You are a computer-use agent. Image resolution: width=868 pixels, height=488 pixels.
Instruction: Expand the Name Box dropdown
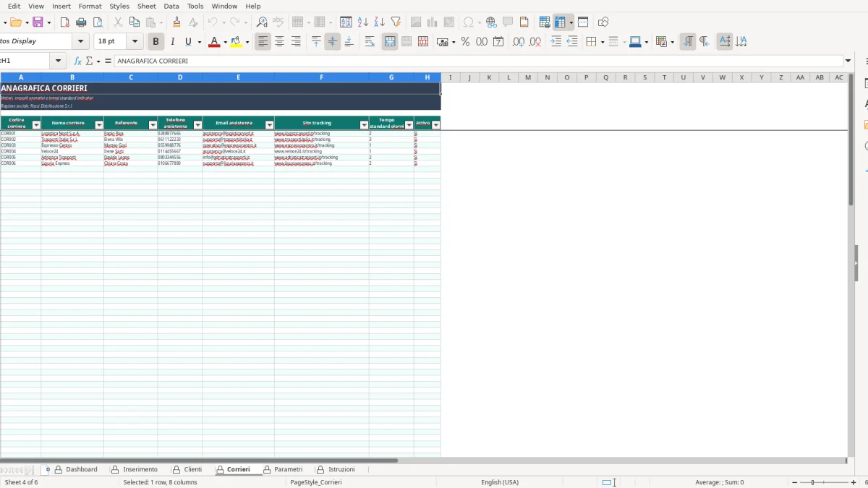59,61
